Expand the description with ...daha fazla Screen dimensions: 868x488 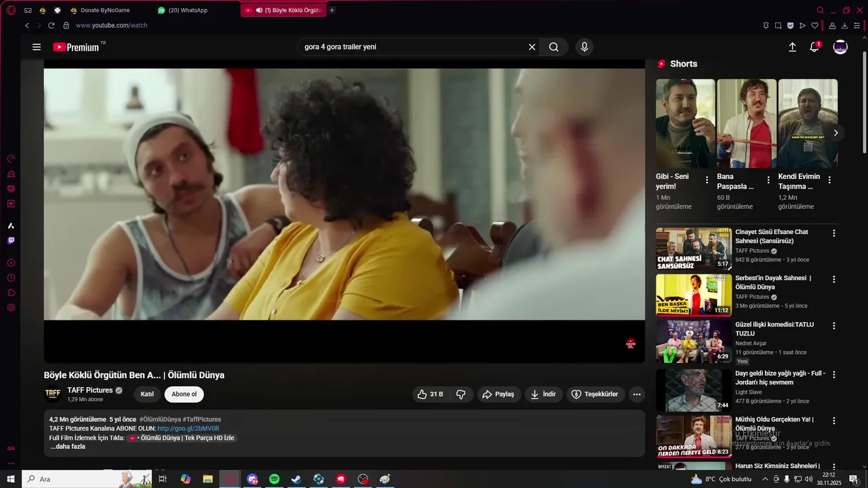point(68,447)
